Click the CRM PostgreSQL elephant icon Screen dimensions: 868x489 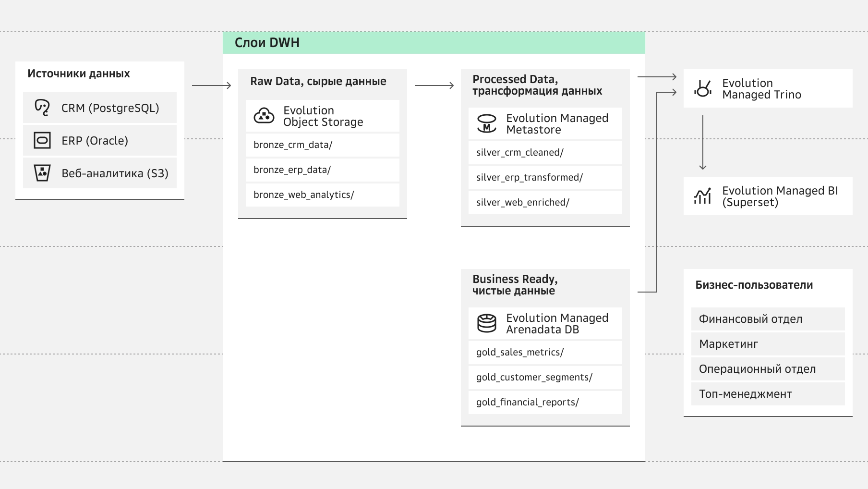(x=42, y=108)
